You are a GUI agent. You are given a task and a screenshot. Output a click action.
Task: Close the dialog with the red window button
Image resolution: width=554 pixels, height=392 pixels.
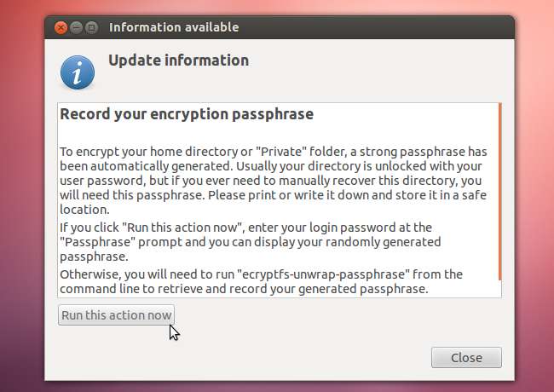(61, 27)
